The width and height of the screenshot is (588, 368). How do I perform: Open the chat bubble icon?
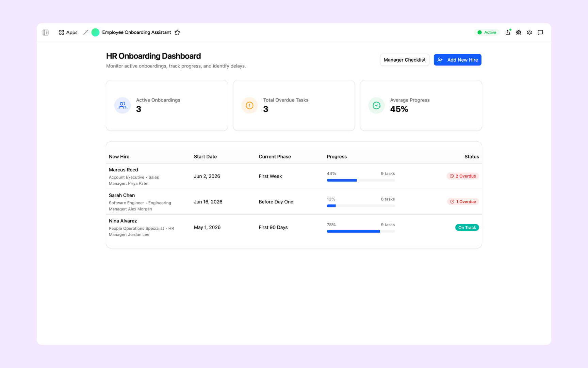[x=540, y=32]
